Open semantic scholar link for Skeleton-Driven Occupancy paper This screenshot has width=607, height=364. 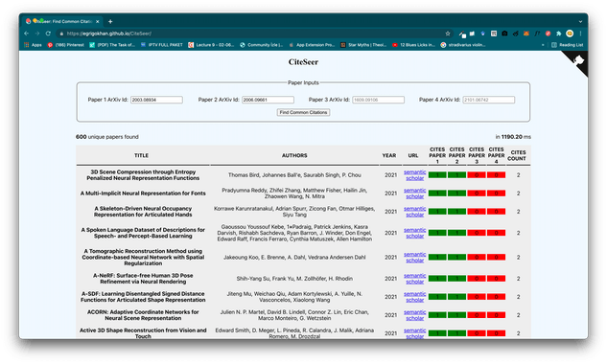pos(414,212)
